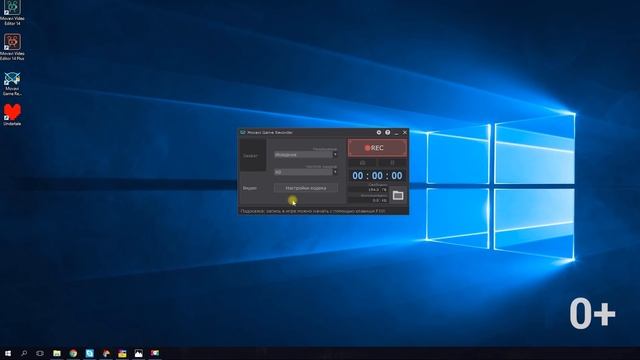Click the 00 : 00 : 00 recording timer

[377, 176]
